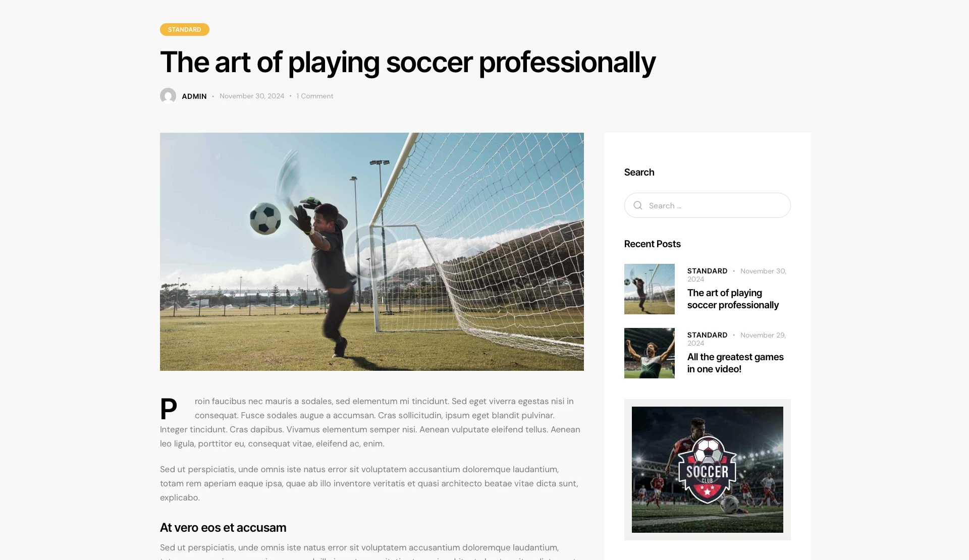Click STANDARD category above All the greatest games
Viewport: 969px width, 560px height.
[707, 335]
